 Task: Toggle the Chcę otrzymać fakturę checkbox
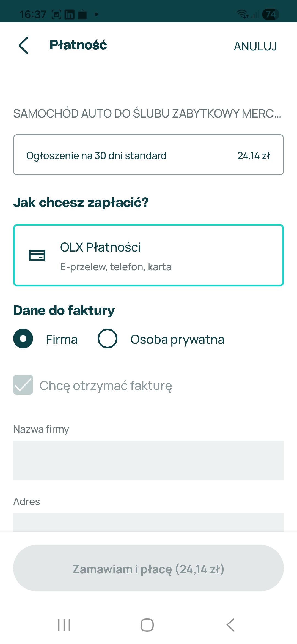click(23, 385)
